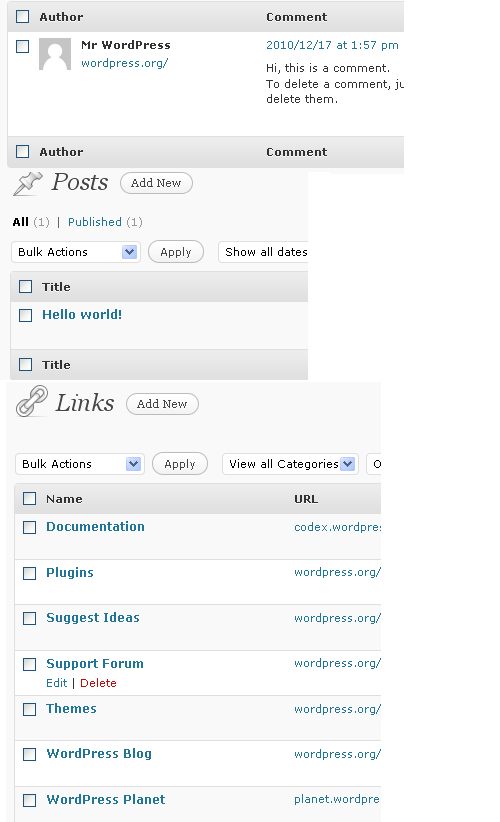
Task: Click the Links chain icon
Action: tap(31, 401)
